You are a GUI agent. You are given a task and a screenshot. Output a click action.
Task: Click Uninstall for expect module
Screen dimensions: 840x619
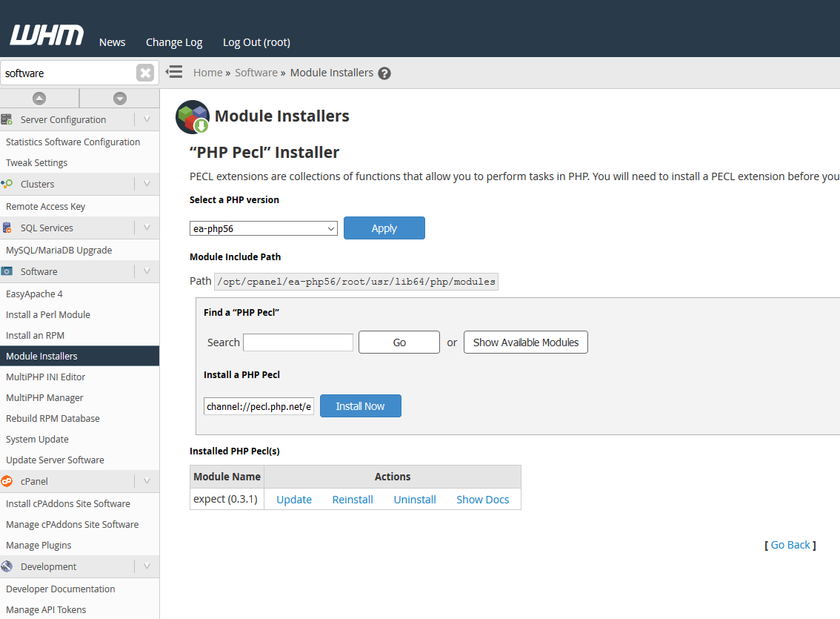coord(415,500)
